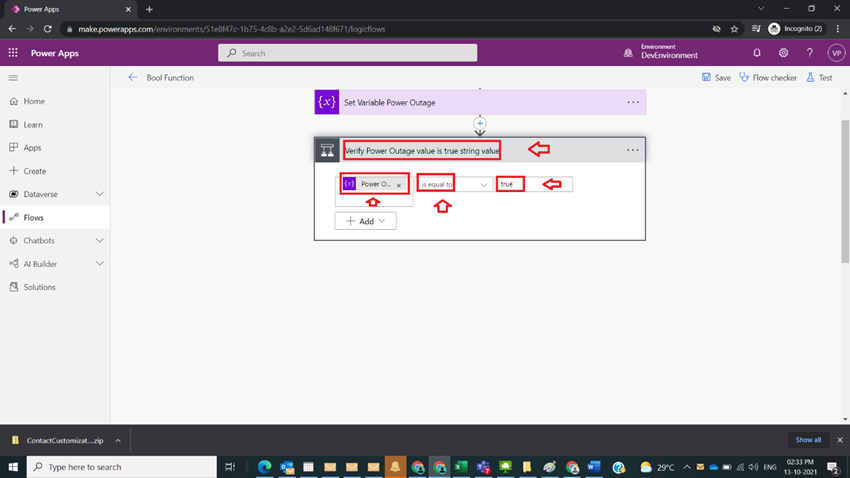850x478 pixels.
Task: Close the Power Apps browser tab
Action: click(128, 9)
